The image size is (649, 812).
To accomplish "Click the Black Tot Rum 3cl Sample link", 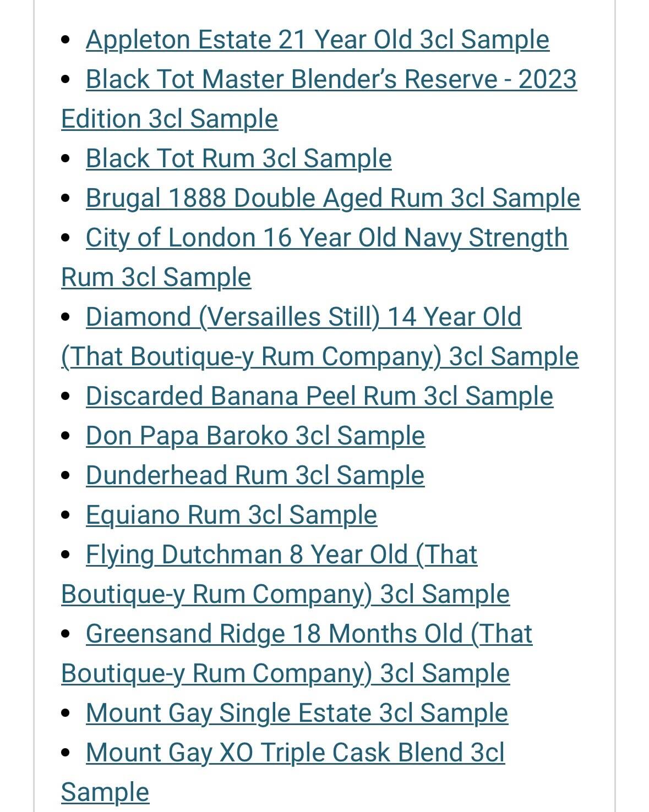I will [238, 158].
